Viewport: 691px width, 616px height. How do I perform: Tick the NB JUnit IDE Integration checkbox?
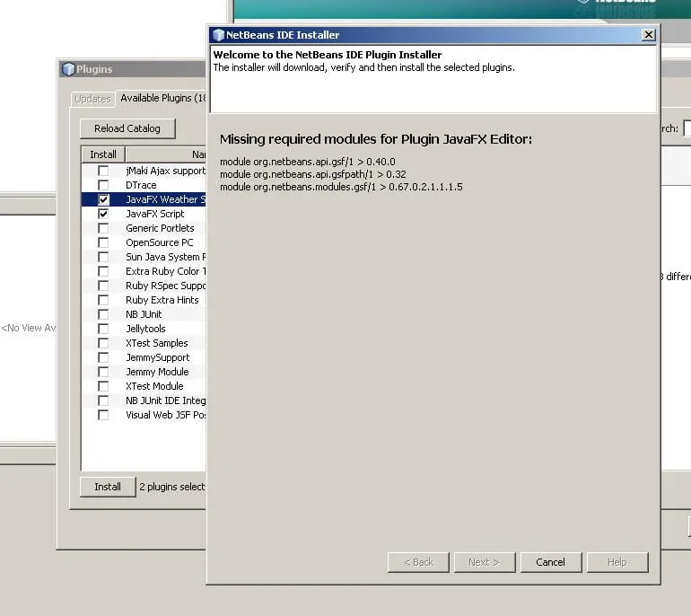(x=103, y=400)
